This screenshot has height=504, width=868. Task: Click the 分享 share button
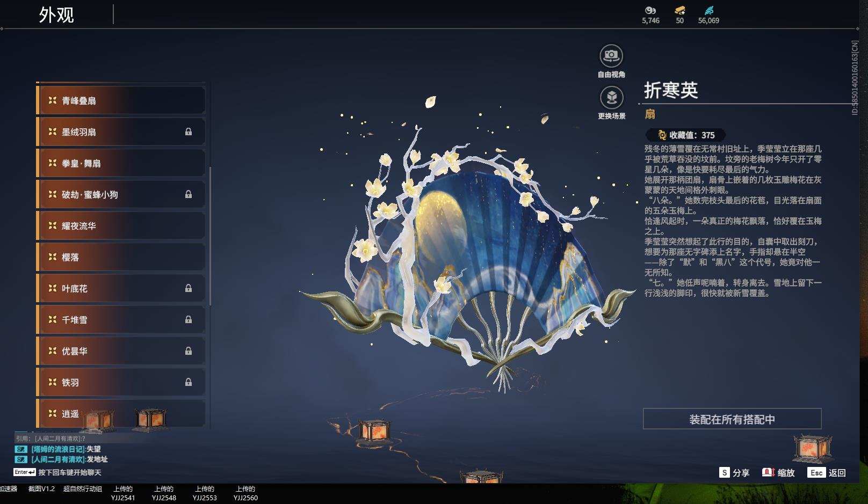coord(734,472)
